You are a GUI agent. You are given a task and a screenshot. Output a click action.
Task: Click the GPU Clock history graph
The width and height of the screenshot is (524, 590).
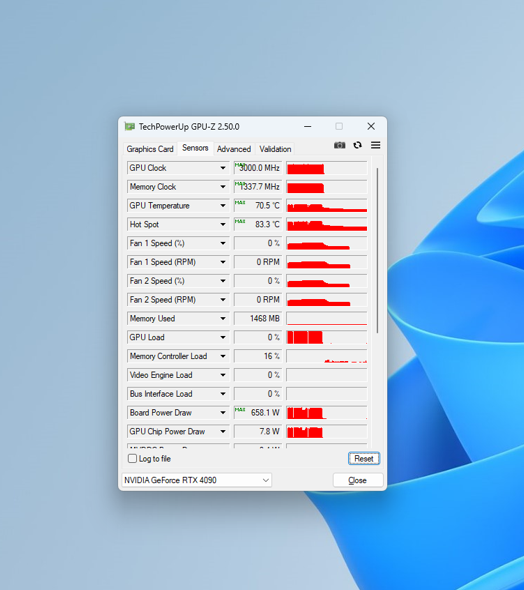pyautogui.click(x=327, y=168)
